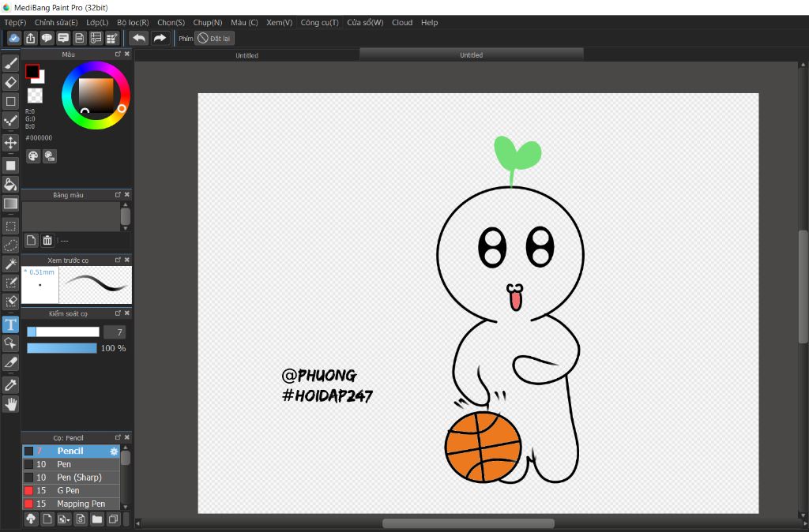Select the Pen brush
The image size is (809, 532).
pyautogui.click(x=70, y=464)
